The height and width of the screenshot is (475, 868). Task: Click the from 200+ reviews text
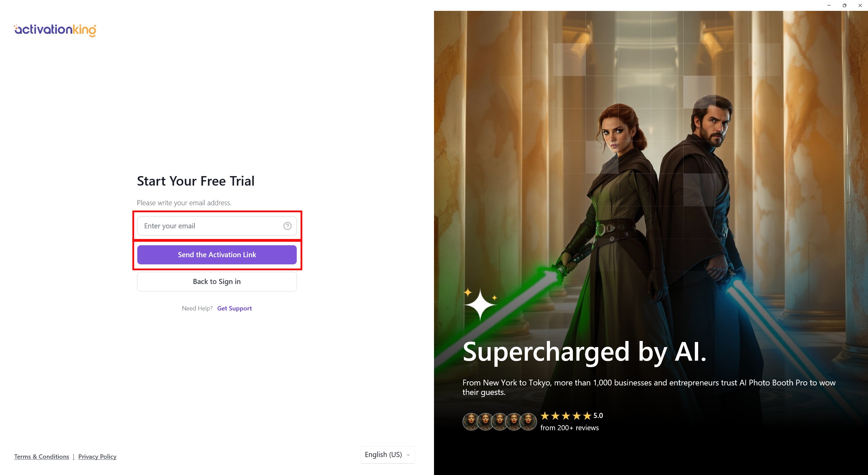click(x=569, y=428)
